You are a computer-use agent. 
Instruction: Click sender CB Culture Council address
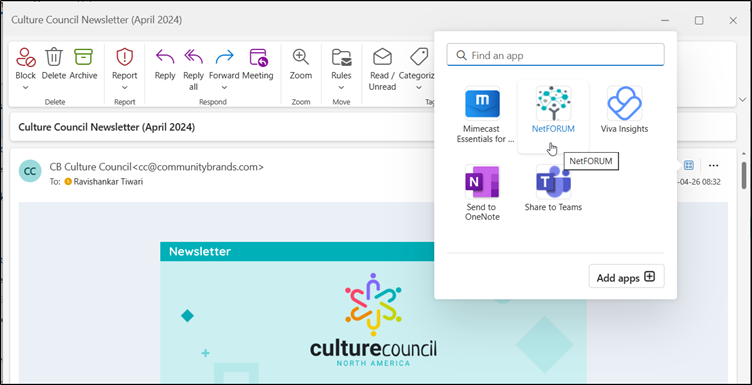[156, 167]
